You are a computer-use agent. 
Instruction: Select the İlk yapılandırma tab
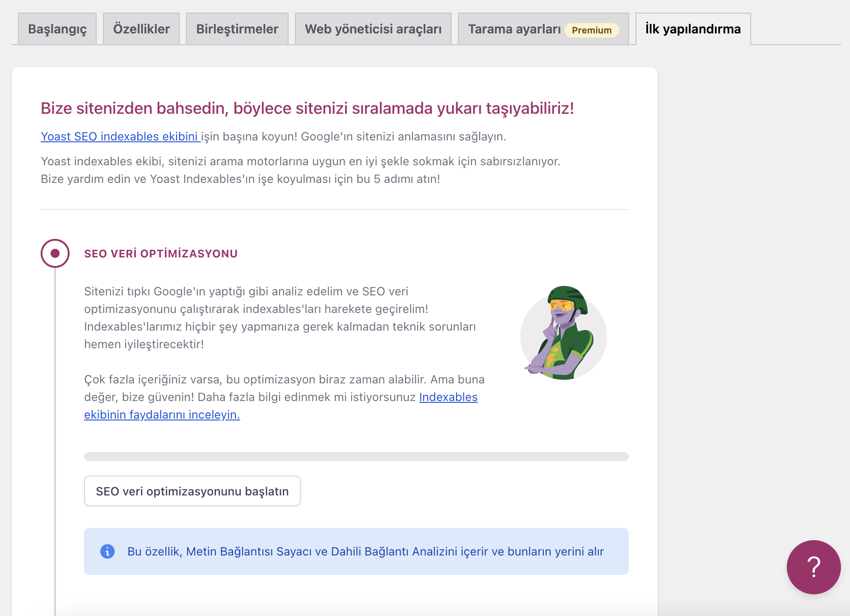point(693,29)
